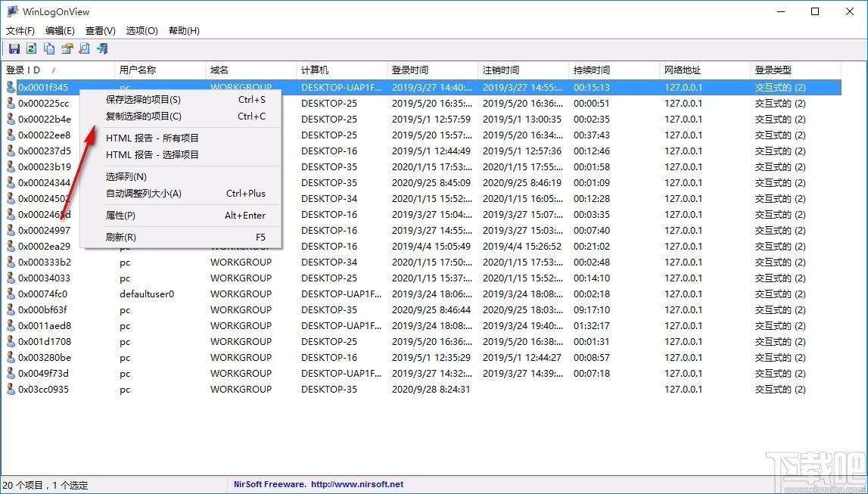Click user icon of row 0x00034033

[11, 278]
